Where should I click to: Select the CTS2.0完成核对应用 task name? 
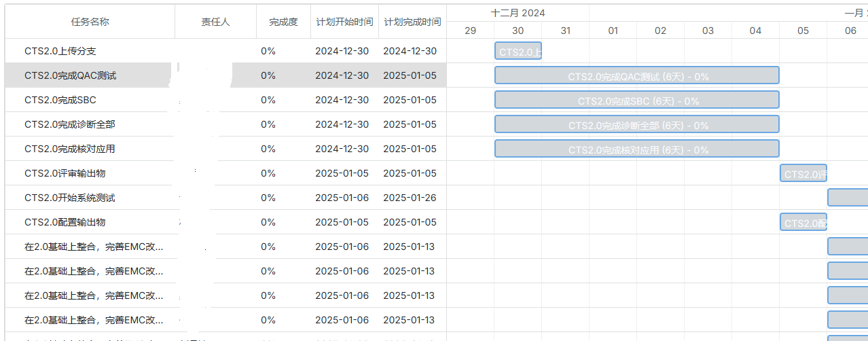[70, 149]
